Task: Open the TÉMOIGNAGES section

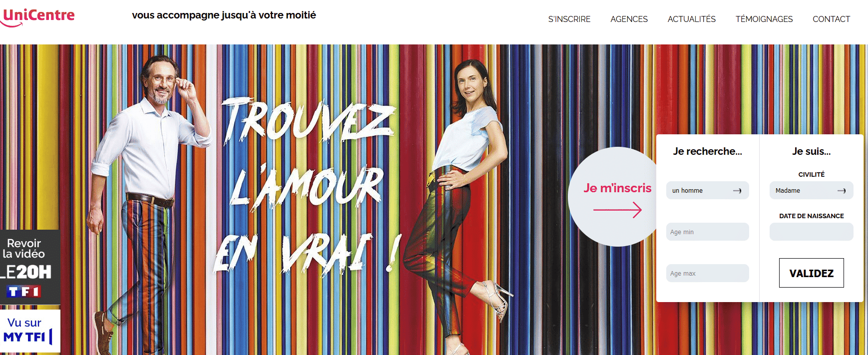Action: [x=764, y=19]
